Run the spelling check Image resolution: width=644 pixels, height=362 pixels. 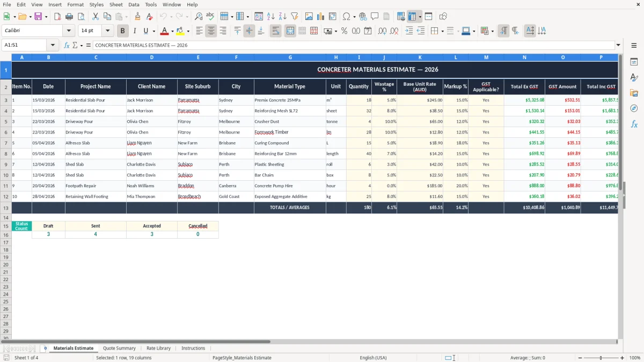210,17
